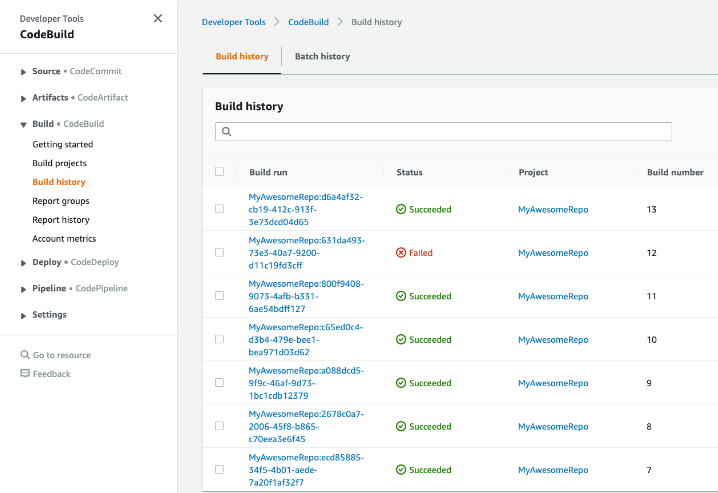Close the Developer Tools sidebar

tap(158, 18)
